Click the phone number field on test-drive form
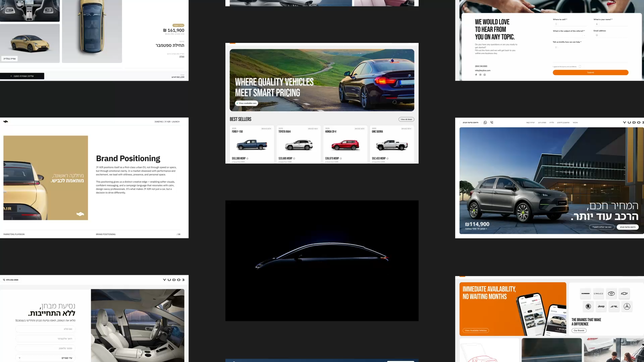The width and height of the screenshot is (644, 362). (x=45, y=349)
